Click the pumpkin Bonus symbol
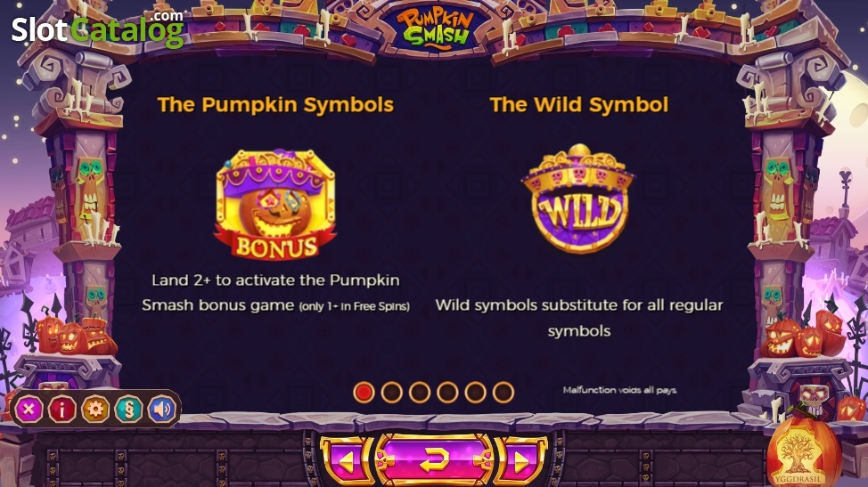868x487 pixels. click(x=275, y=204)
